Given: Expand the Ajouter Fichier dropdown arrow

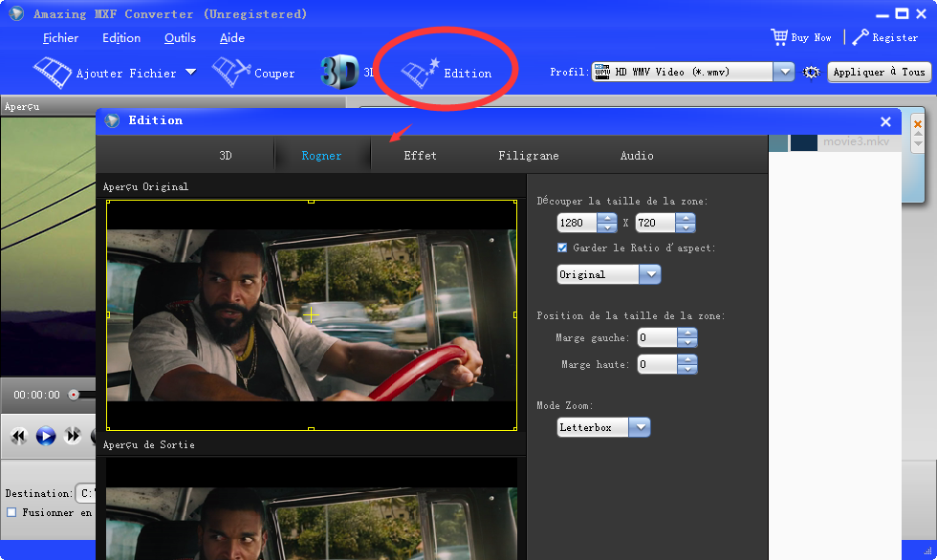Looking at the screenshot, I should (x=190, y=73).
